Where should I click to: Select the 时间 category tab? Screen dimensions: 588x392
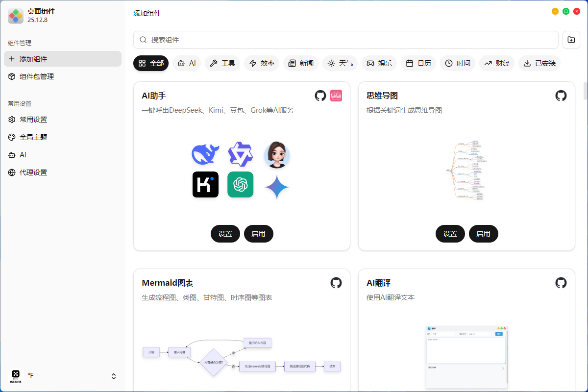[458, 63]
